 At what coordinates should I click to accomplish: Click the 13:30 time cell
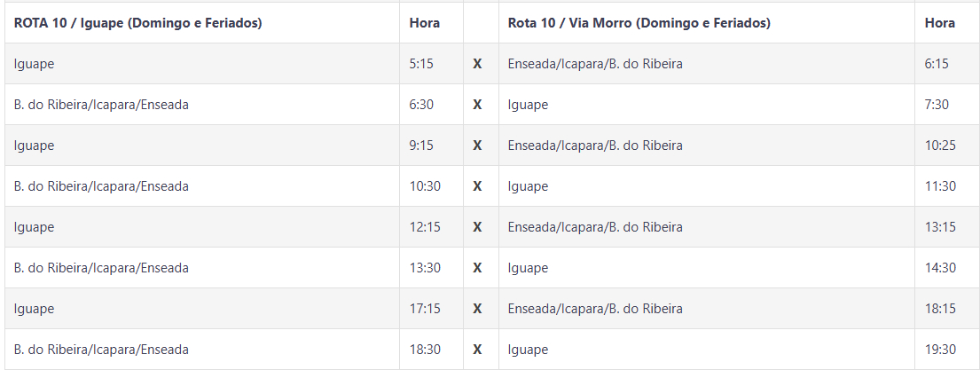(425, 268)
